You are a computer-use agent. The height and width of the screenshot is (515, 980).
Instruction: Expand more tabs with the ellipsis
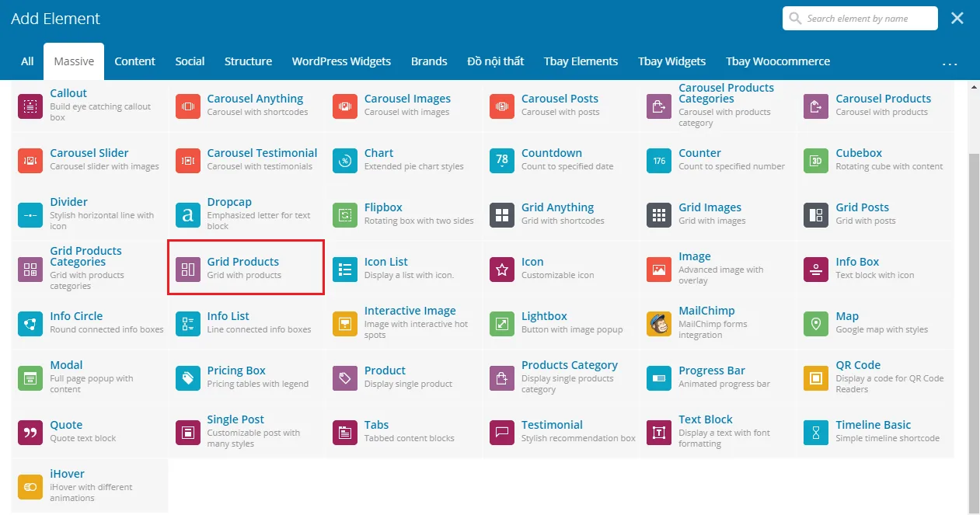click(x=950, y=64)
